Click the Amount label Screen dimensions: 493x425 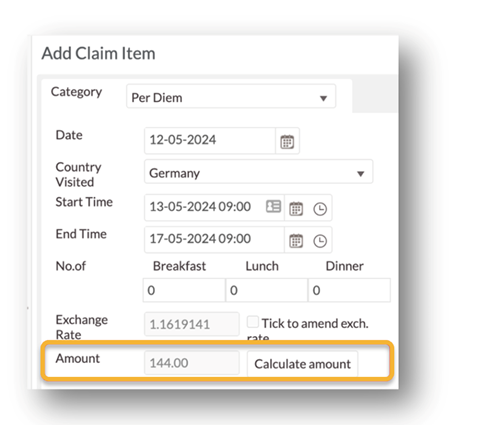pyautogui.click(x=78, y=358)
